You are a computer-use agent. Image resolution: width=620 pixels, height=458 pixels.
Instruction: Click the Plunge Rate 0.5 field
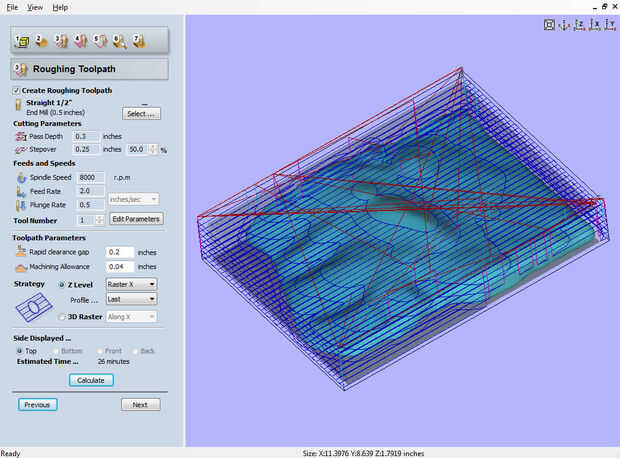point(91,205)
